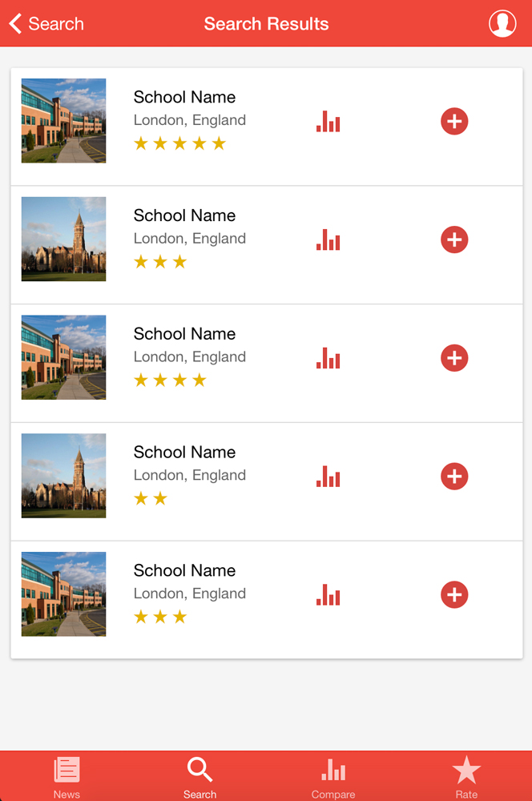532x801 pixels.
Task: Open the last School Name title
Action: pyautogui.click(x=184, y=570)
